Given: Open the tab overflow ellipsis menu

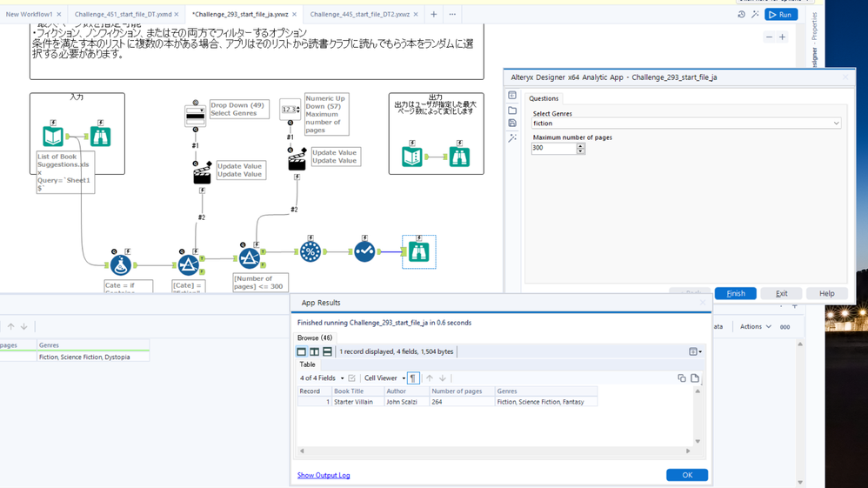Looking at the screenshot, I should [452, 15].
